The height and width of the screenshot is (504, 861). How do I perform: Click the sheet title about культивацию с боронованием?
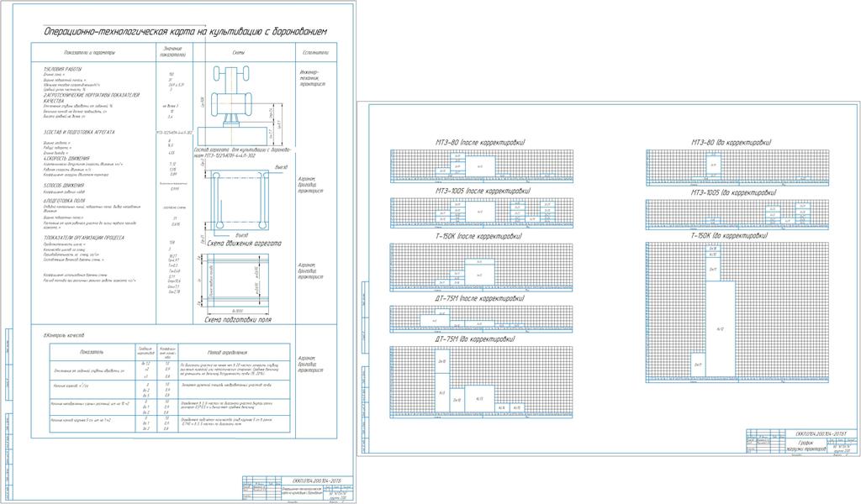[x=179, y=32]
